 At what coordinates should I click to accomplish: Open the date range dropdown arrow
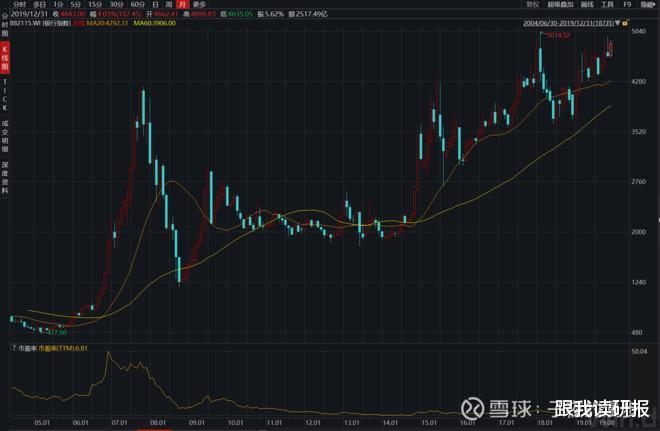(x=617, y=23)
